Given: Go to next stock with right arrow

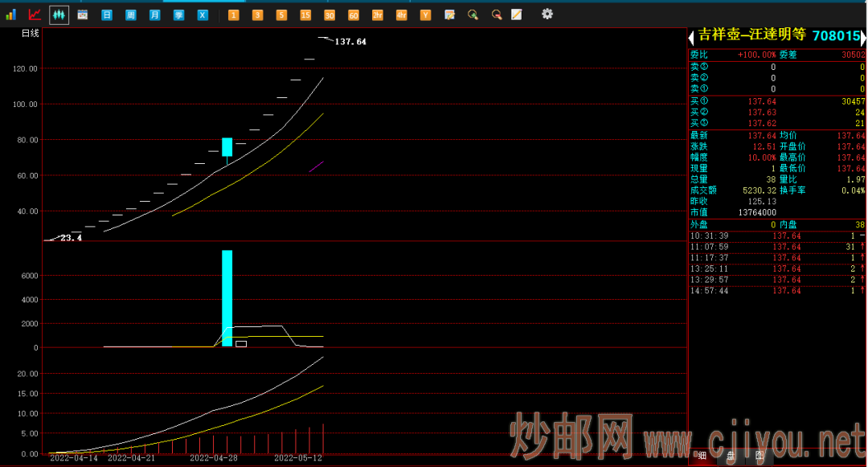Looking at the screenshot, I should pos(864,37).
